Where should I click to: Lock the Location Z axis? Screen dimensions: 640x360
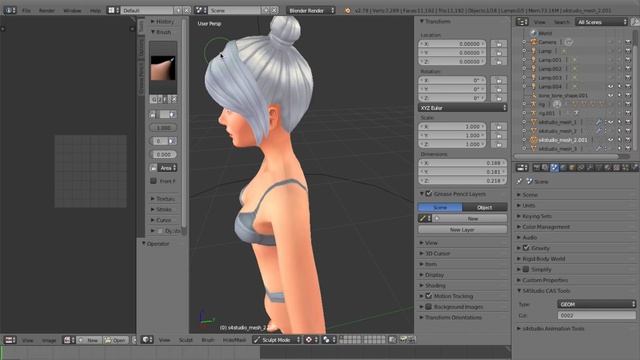point(499,62)
